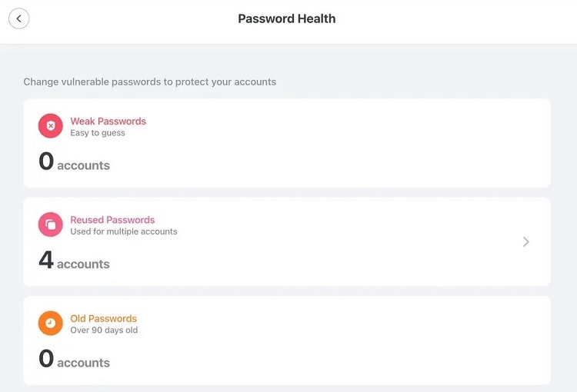
Task: Click 'Over 90 days old' subtitle
Action: pos(104,330)
